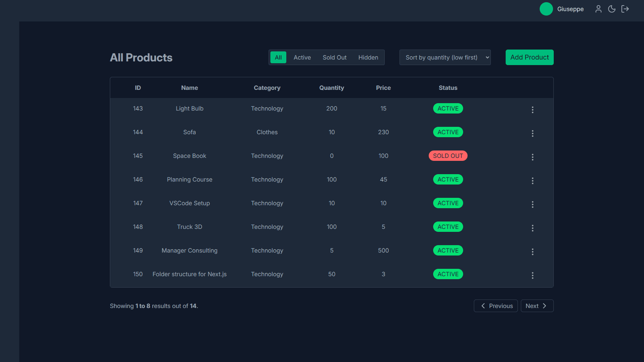The width and height of the screenshot is (644, 362).
Task: Click the All Products heading
Action: 141,57
